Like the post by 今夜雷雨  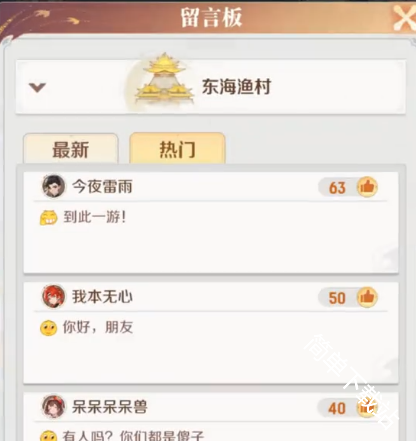(367, 187)
